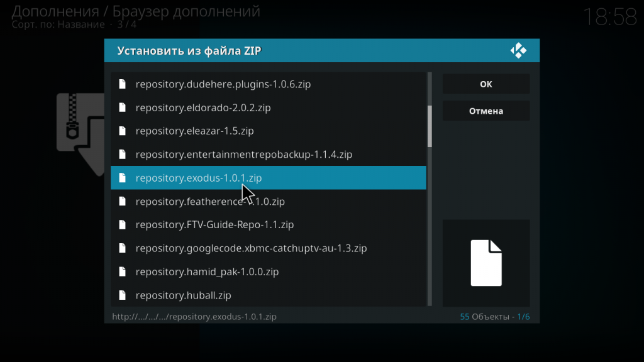Click file icon beside repository.dudehere.plugins-1.0.6.zip
This screenshot has width=644, height=362.
(122, 84)
